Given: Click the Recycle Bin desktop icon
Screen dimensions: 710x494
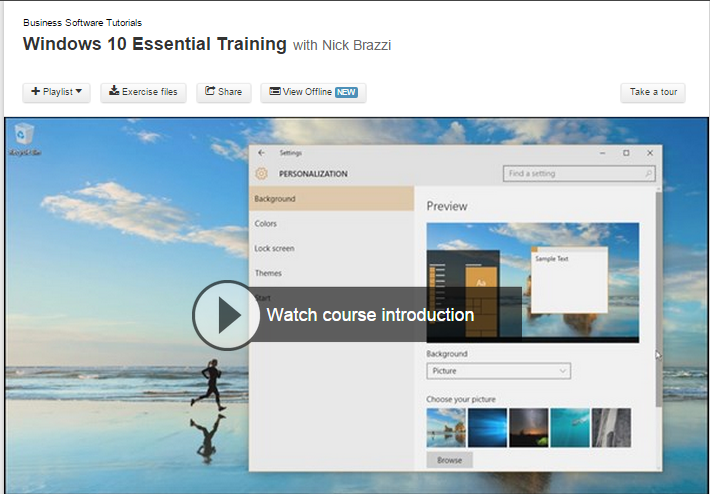Looking at the screenshot, I should tap(24, 140).
